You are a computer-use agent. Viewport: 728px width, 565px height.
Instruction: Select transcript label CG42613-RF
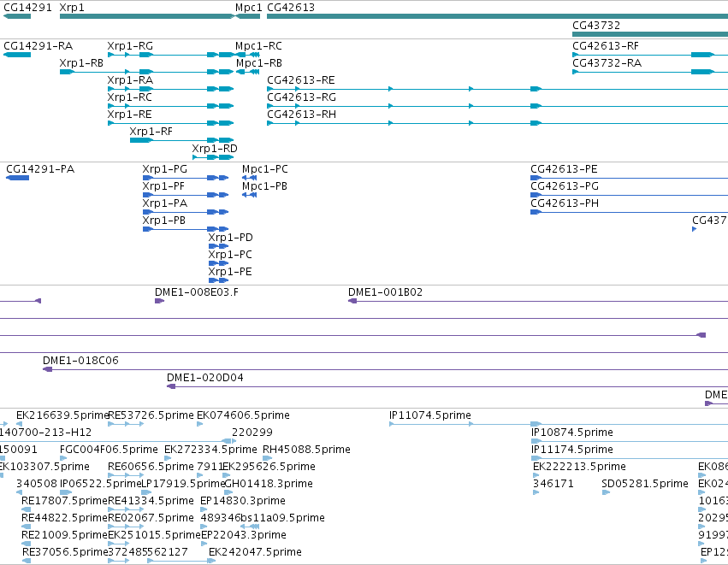pos(606,46)
